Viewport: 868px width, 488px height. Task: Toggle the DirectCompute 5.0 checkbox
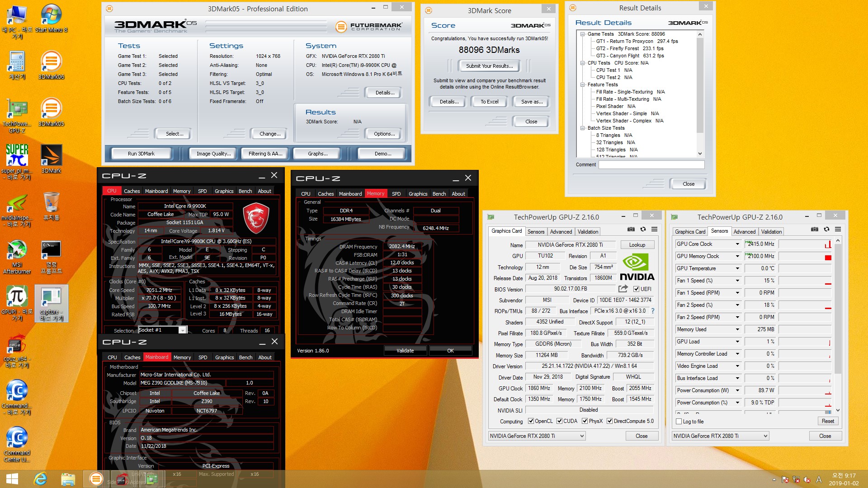(609, 421)
